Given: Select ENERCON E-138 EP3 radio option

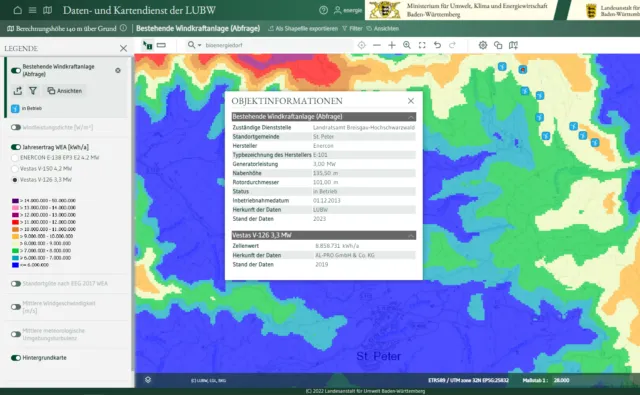Looking at the screenshot, I should 15,158.
